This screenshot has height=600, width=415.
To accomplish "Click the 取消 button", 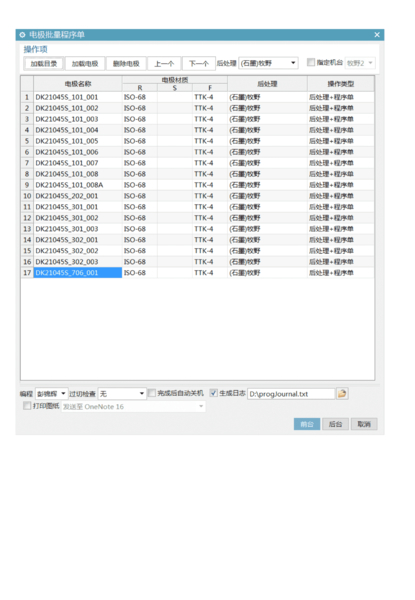I will [364, 424].
